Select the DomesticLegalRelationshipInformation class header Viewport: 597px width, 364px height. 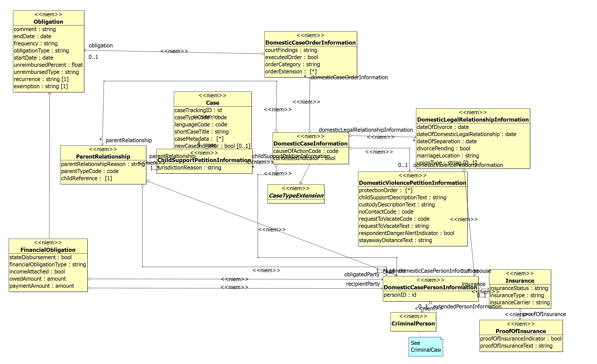coord(473,120)
